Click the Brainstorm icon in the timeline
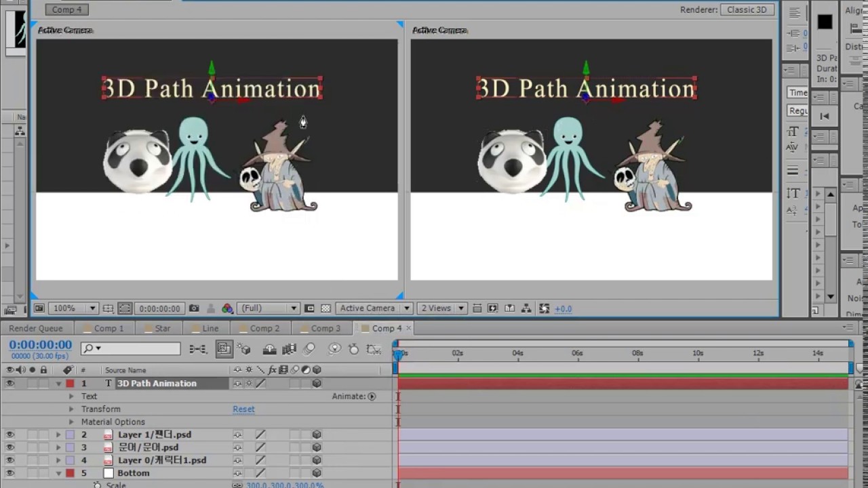 (334, 349)
